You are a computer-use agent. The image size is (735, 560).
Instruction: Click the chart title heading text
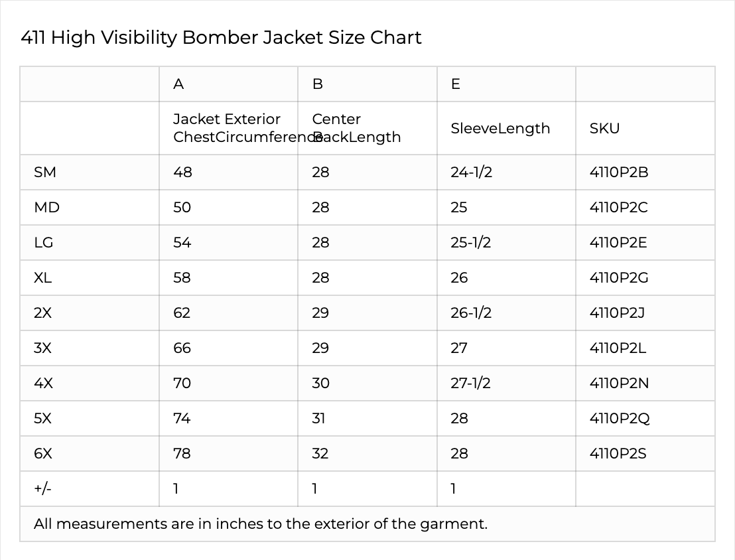(221, 38)
